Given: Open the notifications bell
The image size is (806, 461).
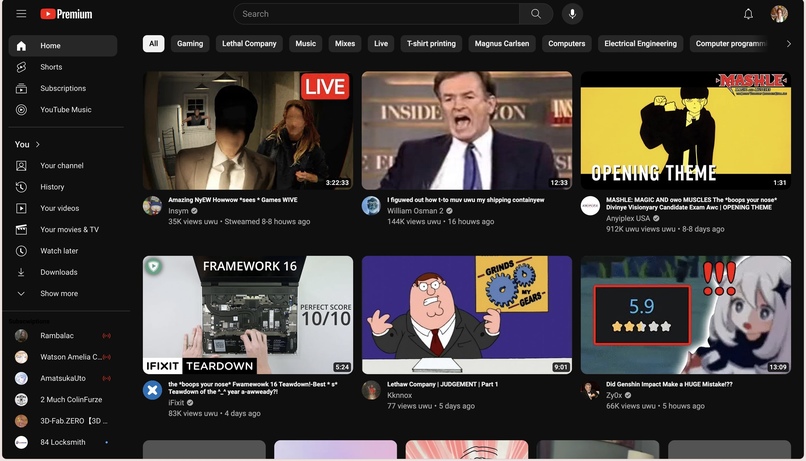Looking at the screenshot, I should tap(748, 14).
